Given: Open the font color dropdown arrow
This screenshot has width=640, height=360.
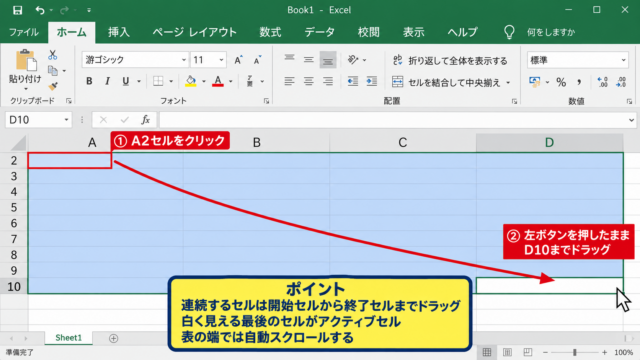Looking at the screenshot, I should (231, 81).
